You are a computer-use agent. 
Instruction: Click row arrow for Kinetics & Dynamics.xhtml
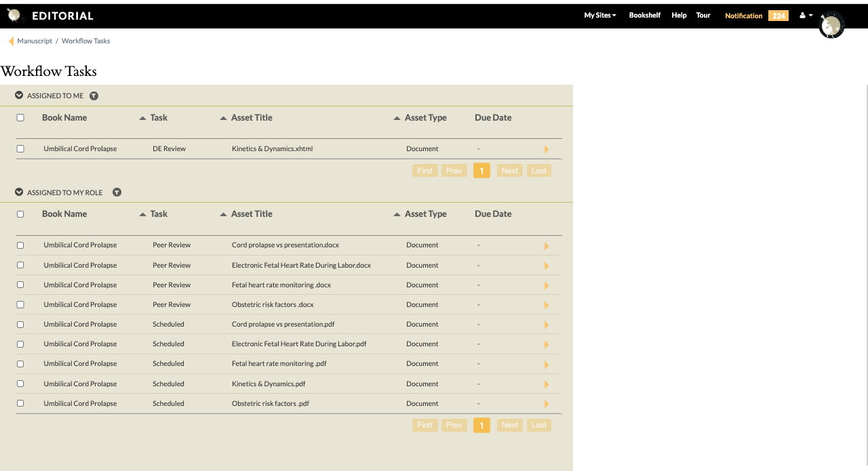point(547,149)
